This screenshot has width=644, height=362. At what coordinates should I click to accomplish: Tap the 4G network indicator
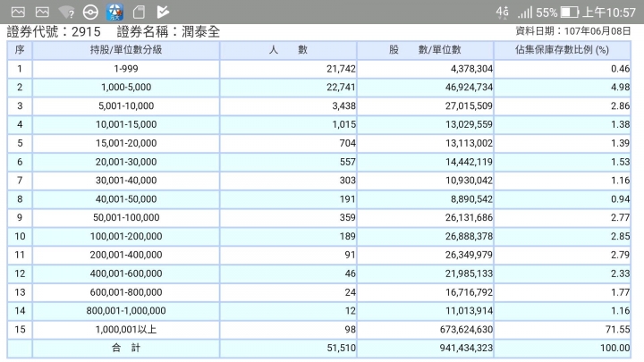[x=502, y=13]
